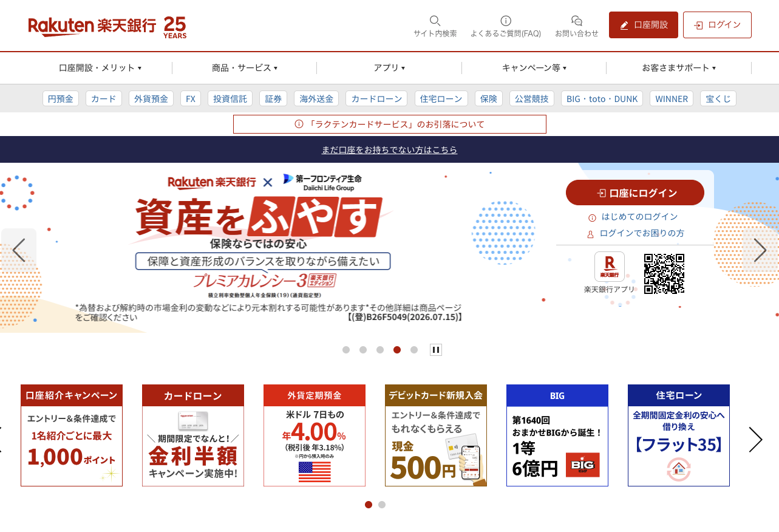Select first hero carousel dot
779x532 pixels.
pyautogui.click(x=346, y=350)
